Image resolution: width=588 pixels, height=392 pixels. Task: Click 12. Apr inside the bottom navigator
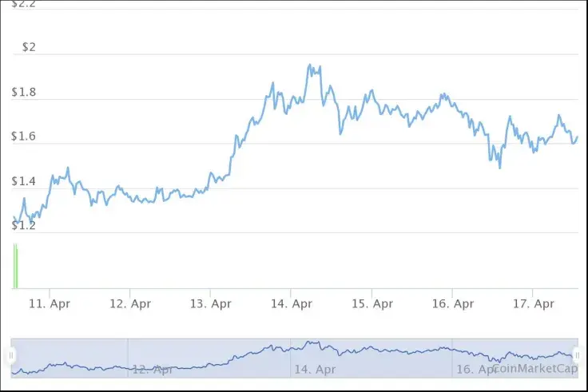tap(153, 370)
